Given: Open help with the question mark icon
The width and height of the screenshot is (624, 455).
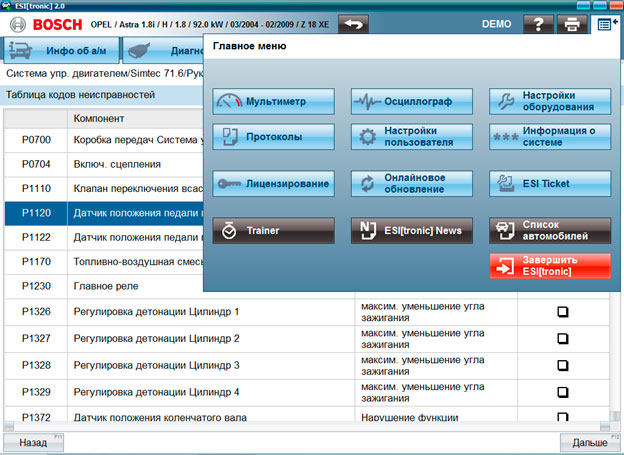Looking at the screenshot, I should [538, 23].
